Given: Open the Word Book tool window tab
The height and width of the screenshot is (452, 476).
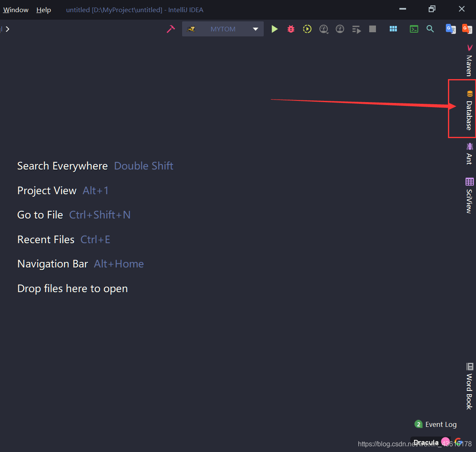Looking at the screenshot, I should [x=469, y=386].
